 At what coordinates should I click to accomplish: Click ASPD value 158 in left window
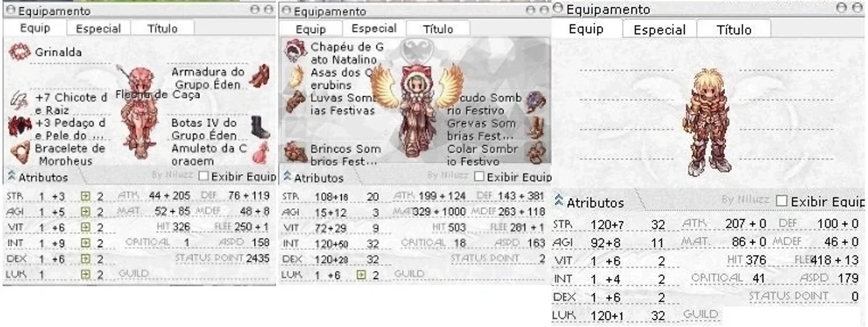pyautogui.click(x=261, y=243)
